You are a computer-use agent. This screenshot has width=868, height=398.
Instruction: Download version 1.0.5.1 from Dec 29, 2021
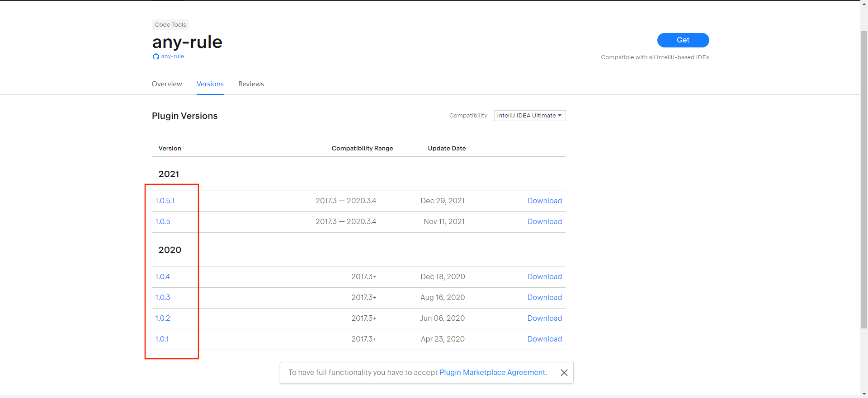(544, 201)
